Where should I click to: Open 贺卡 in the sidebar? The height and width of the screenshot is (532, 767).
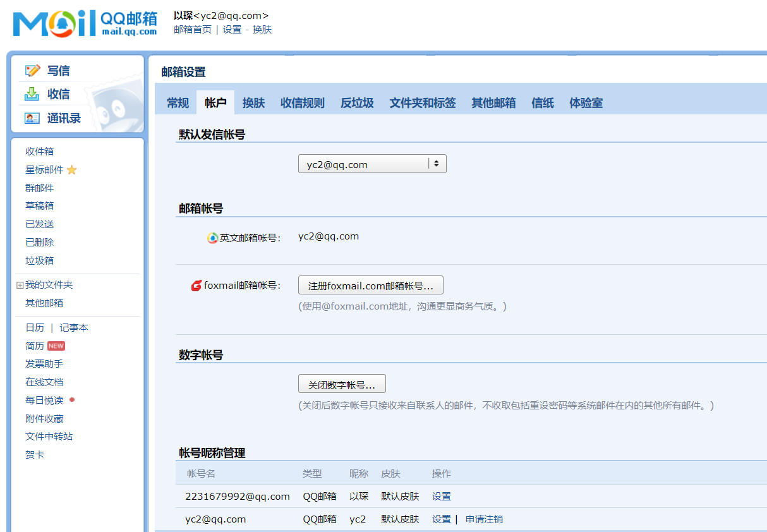(35, 454)
